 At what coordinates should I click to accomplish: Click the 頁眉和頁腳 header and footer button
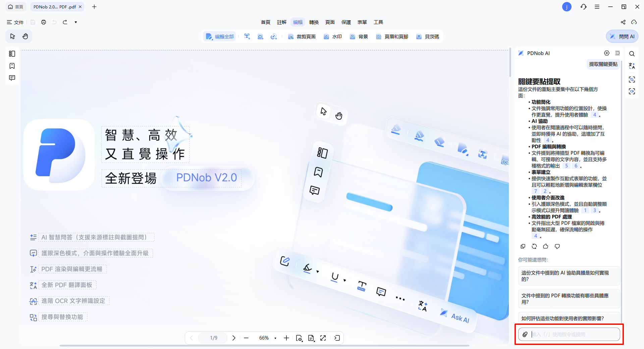[392, 37]
